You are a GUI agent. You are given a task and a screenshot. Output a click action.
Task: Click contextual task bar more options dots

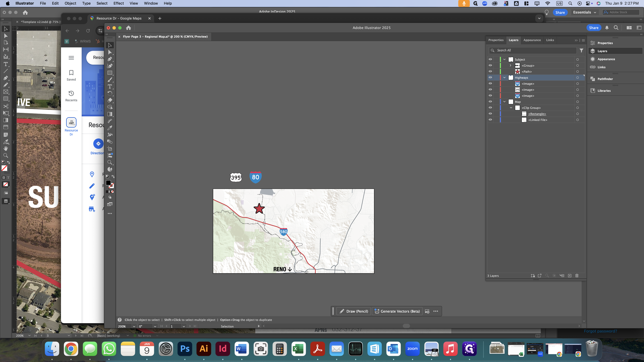[x=436, y=311]
